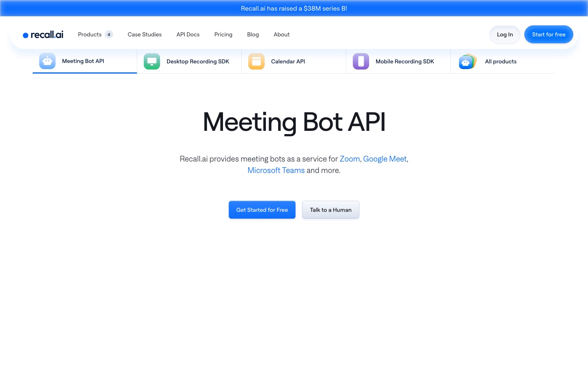Open Case Studies in the navigation
This screenshot has width=588, height=368.
[x=145, y=34]
